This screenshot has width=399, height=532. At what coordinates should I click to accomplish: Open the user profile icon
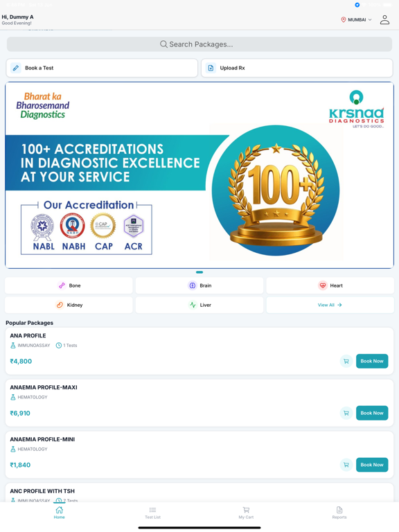point(384,19)
